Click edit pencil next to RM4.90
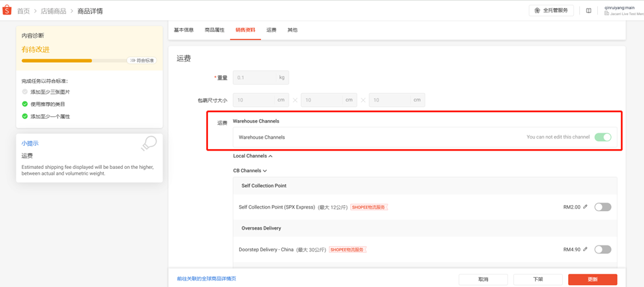644x287 pixels. coord(585,249)
